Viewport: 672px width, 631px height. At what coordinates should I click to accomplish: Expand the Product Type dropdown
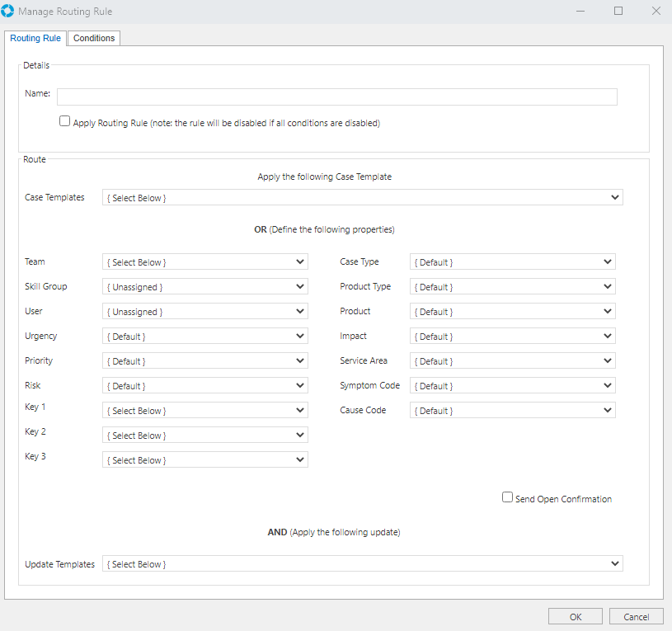[512, 287]
